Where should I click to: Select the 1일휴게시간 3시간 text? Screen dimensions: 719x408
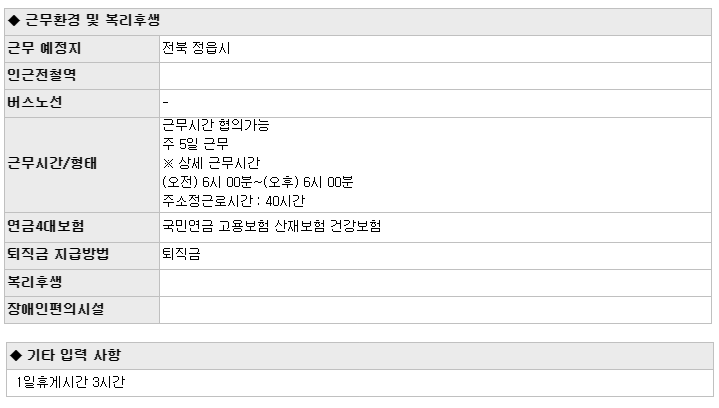[70, 382]
